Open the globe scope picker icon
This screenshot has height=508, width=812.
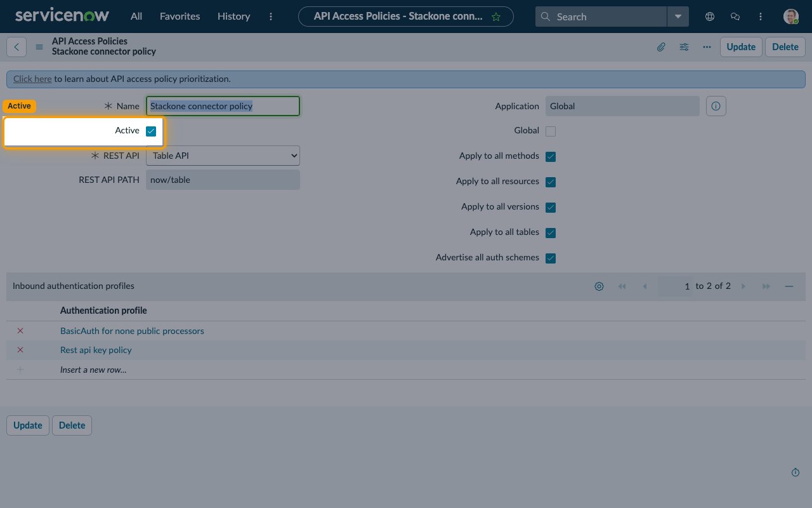point(710,17)
